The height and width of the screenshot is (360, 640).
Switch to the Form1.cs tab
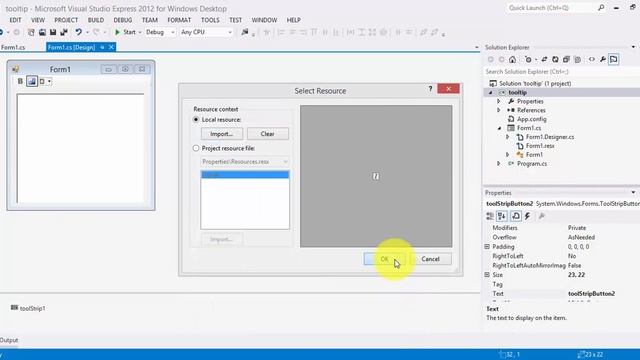(x=13, y=47)
